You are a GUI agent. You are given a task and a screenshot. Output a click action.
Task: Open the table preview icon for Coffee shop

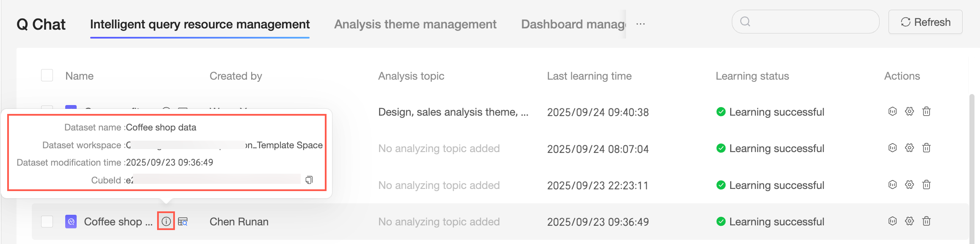pyautogui.click(x=183, y=222)
